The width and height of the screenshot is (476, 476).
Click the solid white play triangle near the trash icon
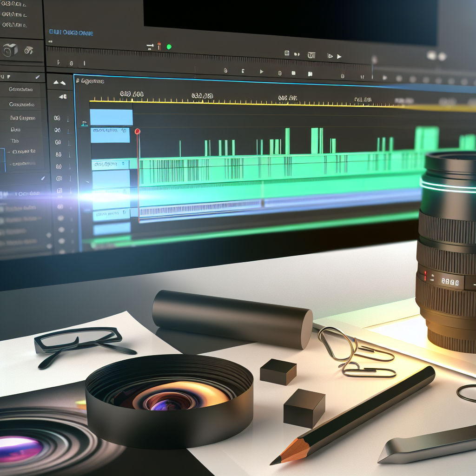[339, 56]
